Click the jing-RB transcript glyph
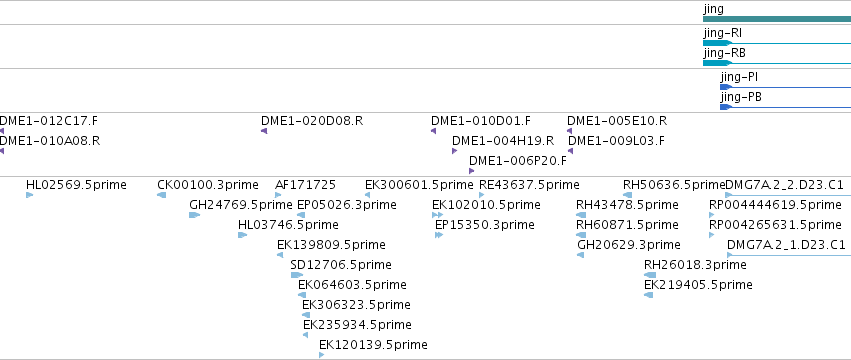This screenshot has width=851, height=360. click(777, 63)
